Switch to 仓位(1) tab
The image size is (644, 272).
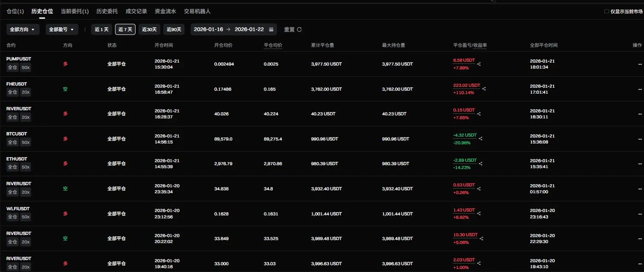click(15, 11)
